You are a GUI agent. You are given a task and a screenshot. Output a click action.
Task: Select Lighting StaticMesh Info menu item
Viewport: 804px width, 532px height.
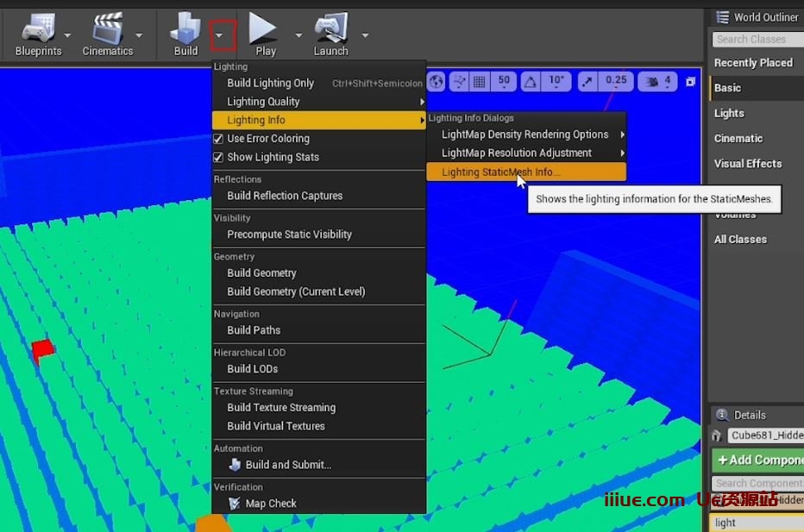(x=500, y=172)
